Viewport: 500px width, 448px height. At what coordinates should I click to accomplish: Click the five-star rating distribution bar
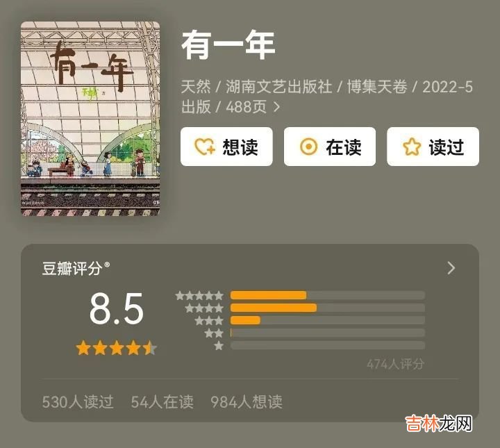tap(328, 295)
